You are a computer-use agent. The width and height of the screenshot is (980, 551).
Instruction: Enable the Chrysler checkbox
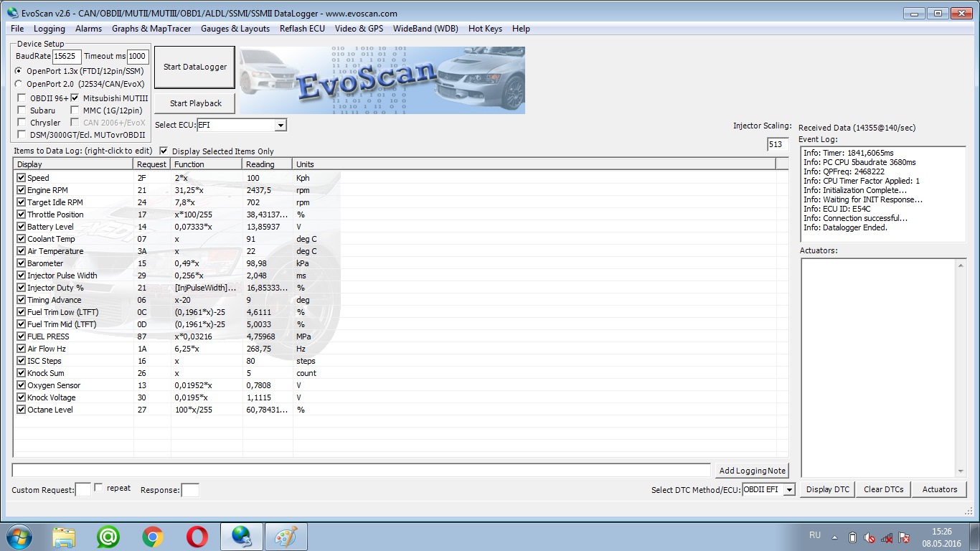pos(22,123)
